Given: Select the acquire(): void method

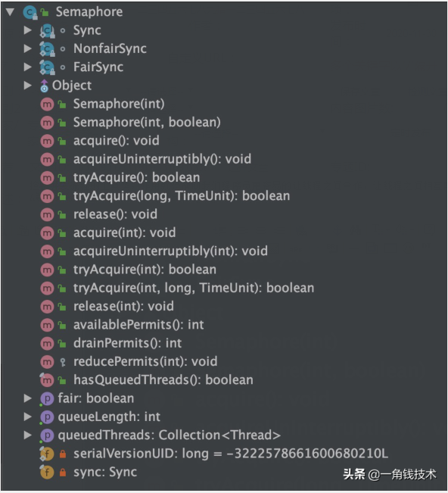Looking at the screenshot, I should (x=117, y=141).
